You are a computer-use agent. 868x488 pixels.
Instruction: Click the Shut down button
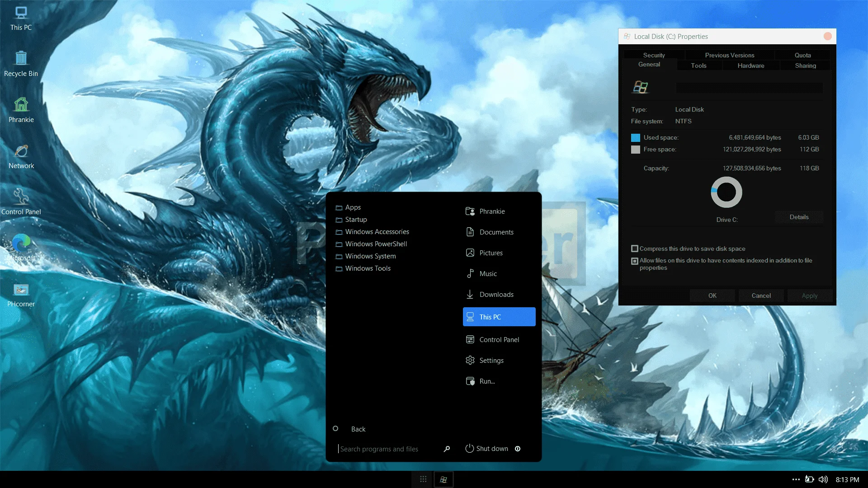pyautogui.click(x=487, y=449)
